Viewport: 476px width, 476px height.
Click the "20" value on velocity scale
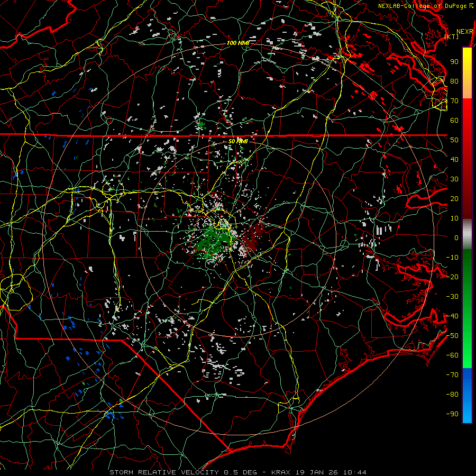coord(454,198)
